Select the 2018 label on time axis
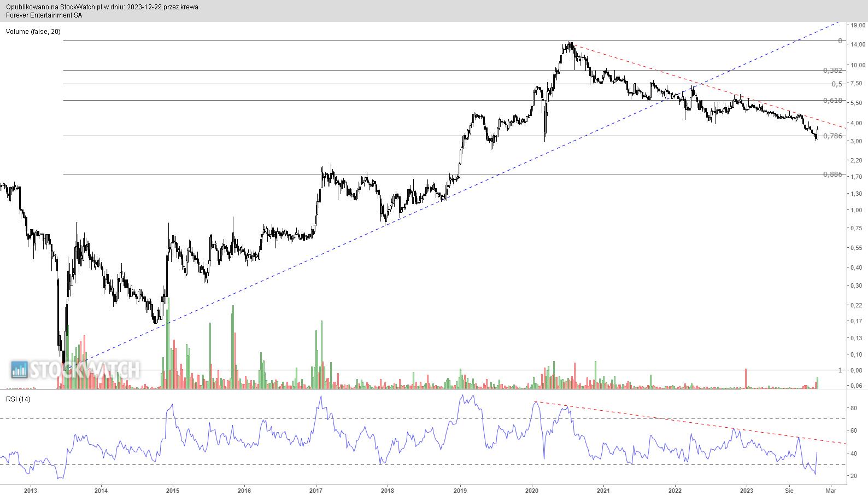 pyautogui.click(x=387, y=490)
